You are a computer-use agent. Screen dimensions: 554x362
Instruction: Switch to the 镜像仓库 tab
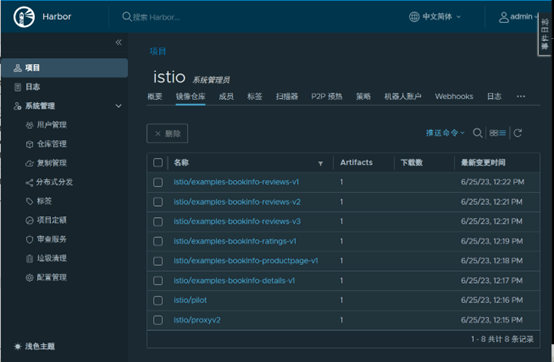coord(190,96)
